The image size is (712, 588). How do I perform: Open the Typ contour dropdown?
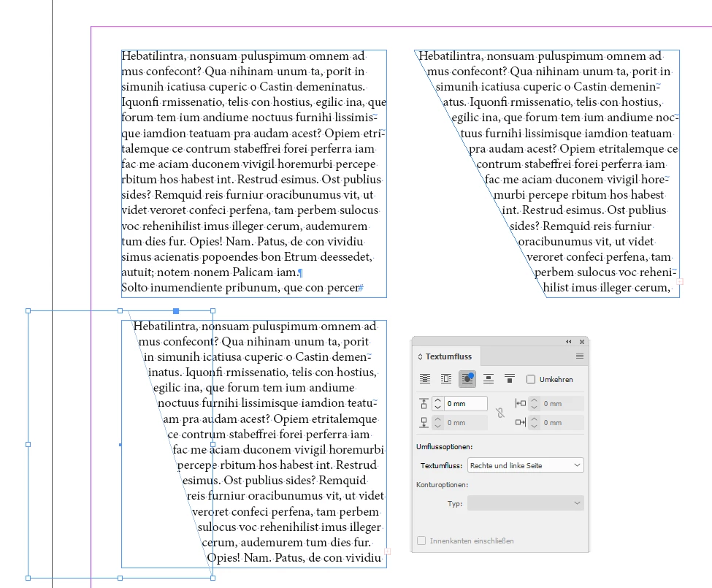(525, 503)
